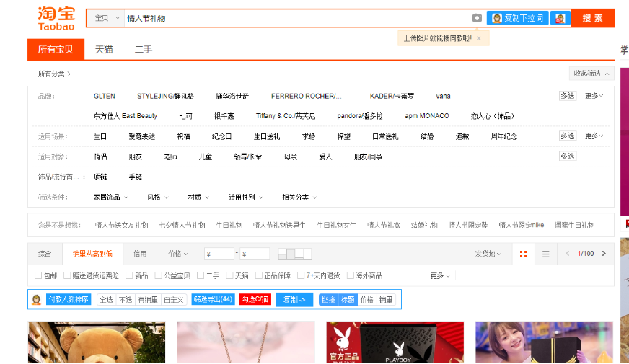629x364 pixels.
Task: Sort by 信用
Action: (x=140, y=254)
